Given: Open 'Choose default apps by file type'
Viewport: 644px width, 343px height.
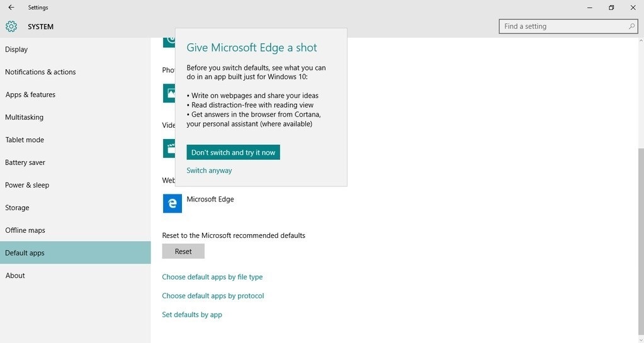Looking at the screenshot, I should pos(212,277).
